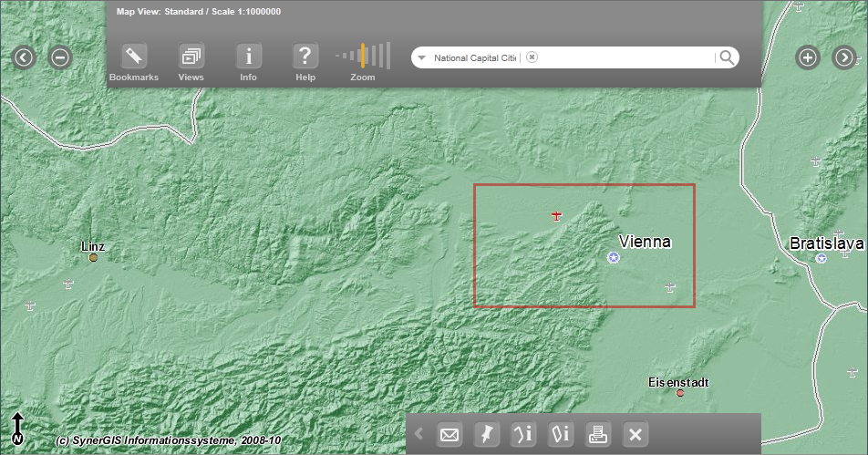Click the Bratislava map label
Viewport: 868px width, 455px height.
tap(826, 243)
